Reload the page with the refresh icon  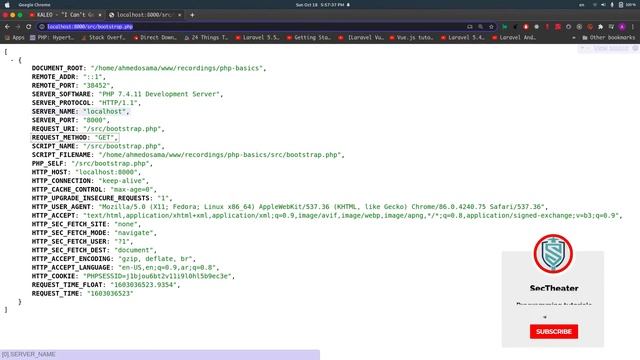[x=28, y=27]
